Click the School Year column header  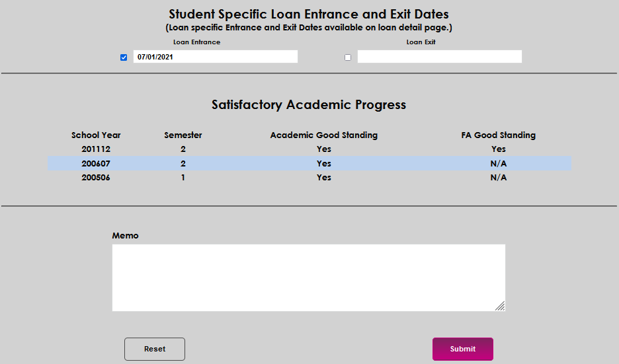(x=96, y=135)
